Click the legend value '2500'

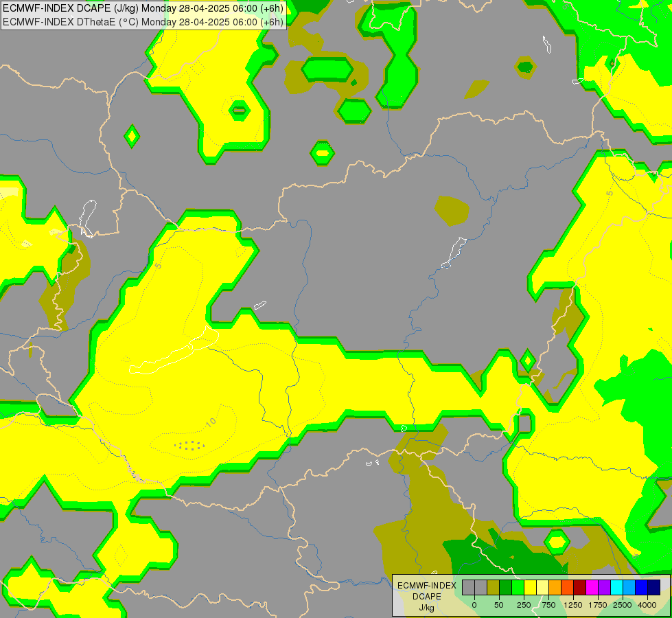coord(623,605)
